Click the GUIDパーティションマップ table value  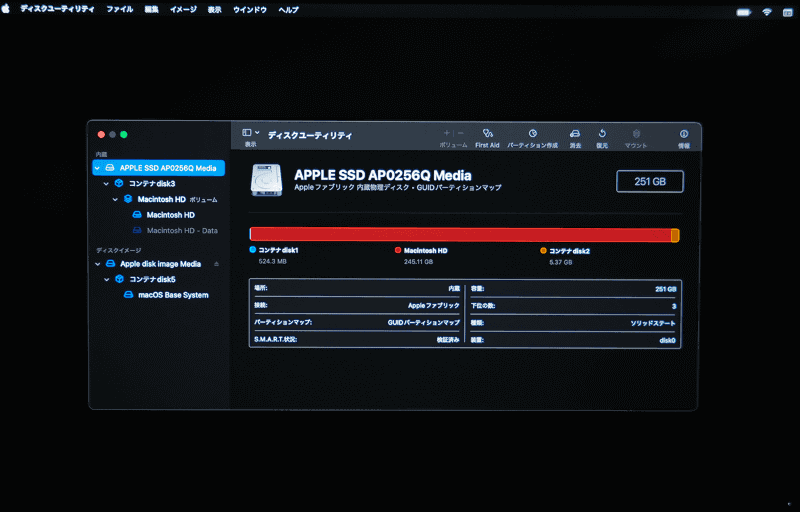423,322
